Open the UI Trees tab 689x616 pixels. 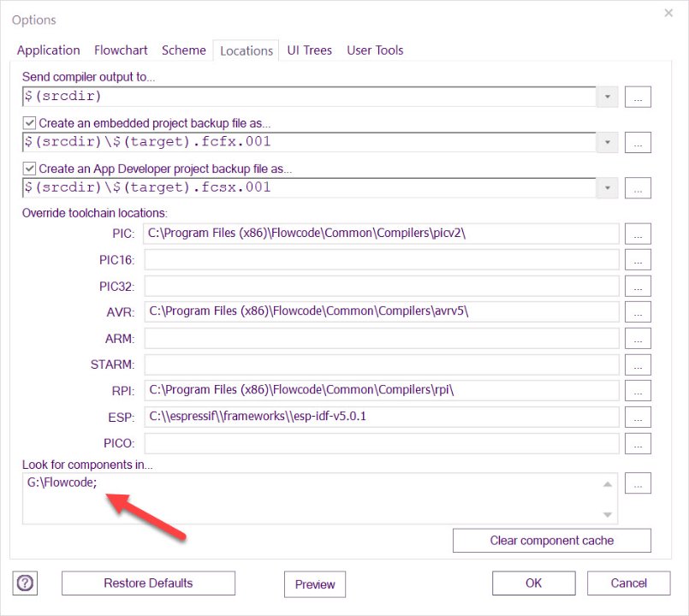(309, 50)
